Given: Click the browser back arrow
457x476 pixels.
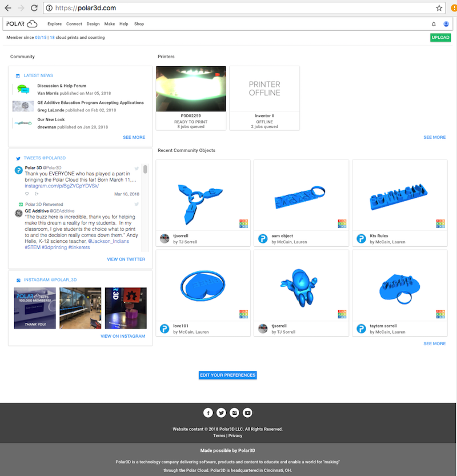Looking at the screenshot, I should point(8,8).
